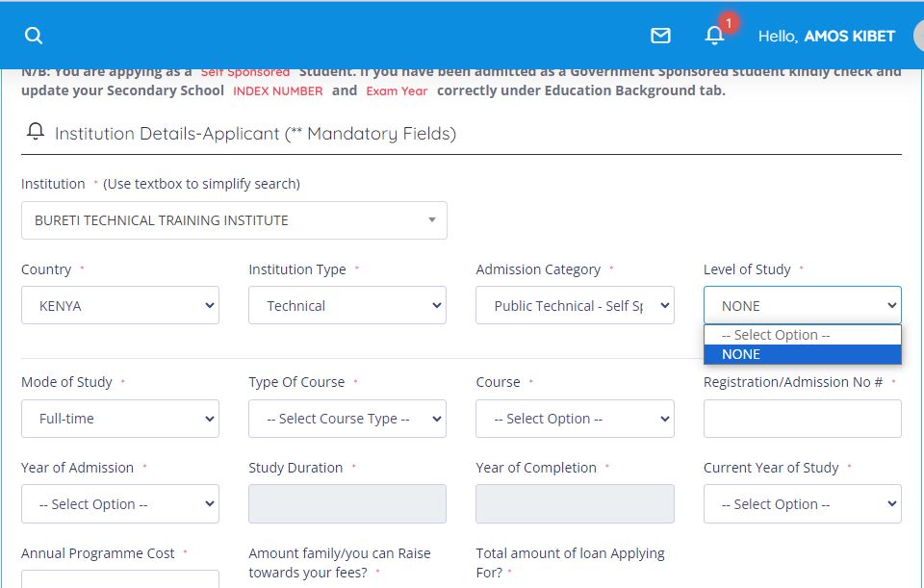This screenshot has width=924, height=588.
Task: Click the bell icon beside Institution Details heading
Action: [36, 132]
